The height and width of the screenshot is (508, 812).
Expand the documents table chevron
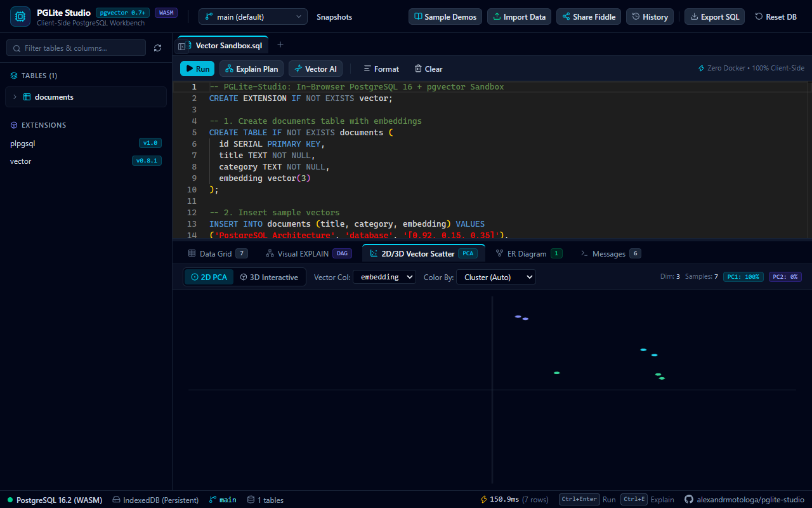tap(15, 97)
